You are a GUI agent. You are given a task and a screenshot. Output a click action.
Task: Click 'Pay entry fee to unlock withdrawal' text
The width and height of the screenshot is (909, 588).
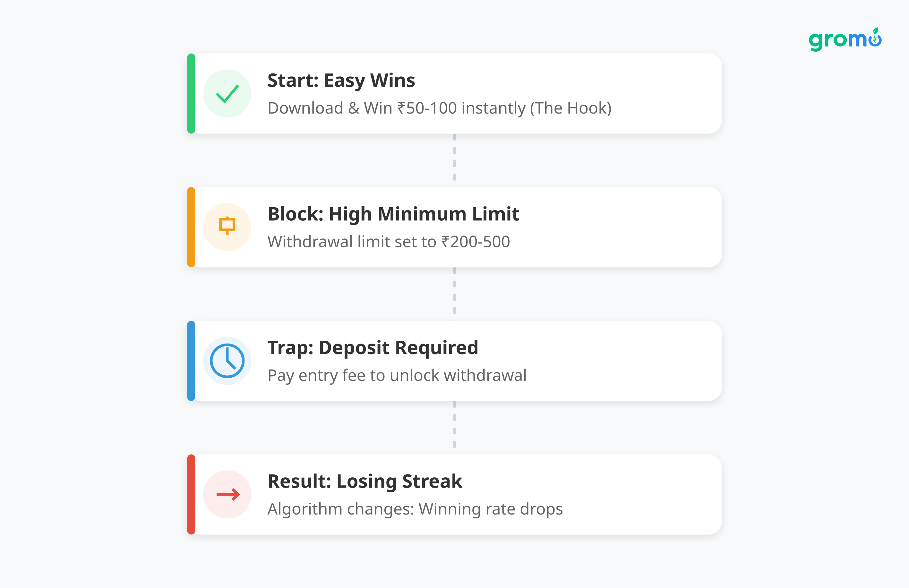point(397,376)
